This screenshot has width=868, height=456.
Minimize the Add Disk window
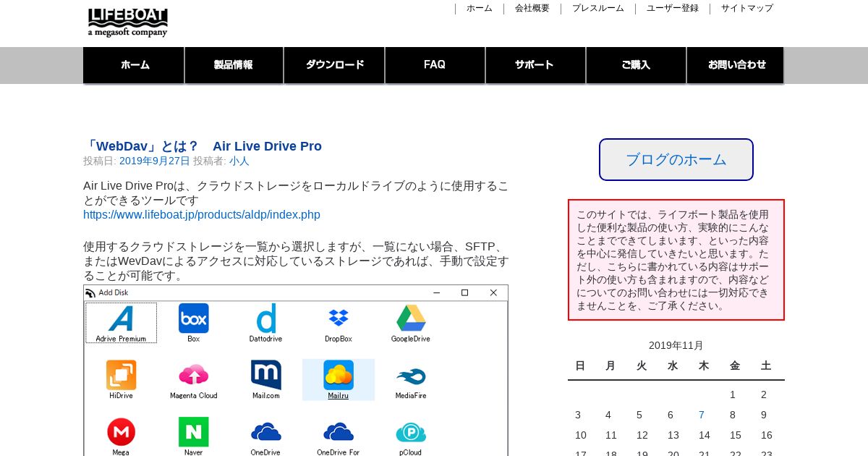437,293
